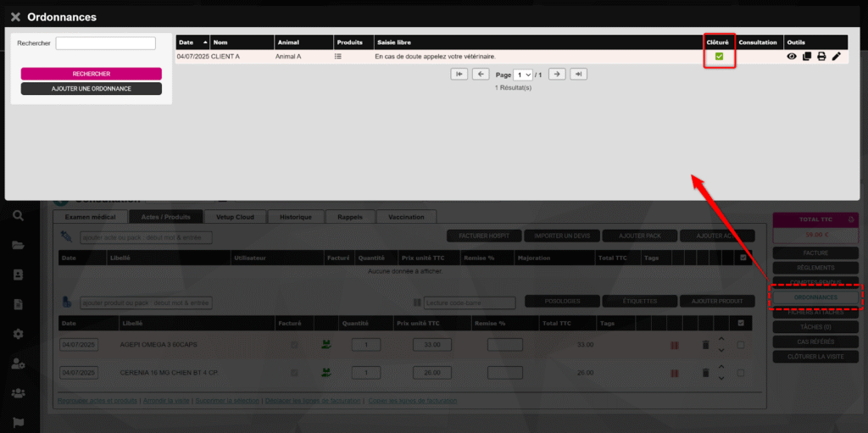Screen dimensions: 868x433
Task: Print the ordonnance using the printer icon
Action: pos(821,57)
